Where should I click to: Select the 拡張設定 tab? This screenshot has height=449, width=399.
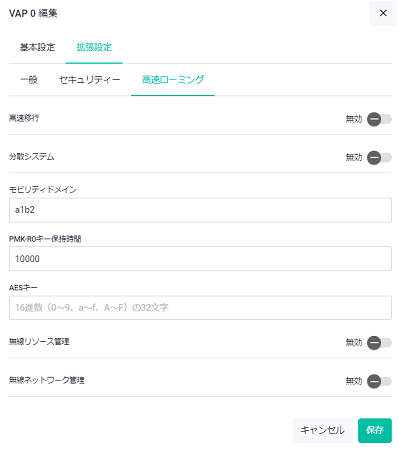pos(94,47)
